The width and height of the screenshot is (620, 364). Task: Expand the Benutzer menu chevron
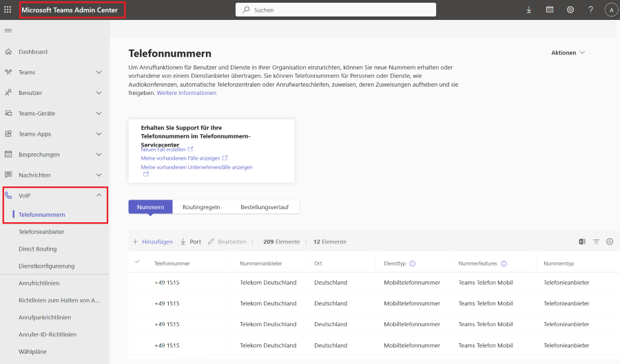click(x=99, y=92)
